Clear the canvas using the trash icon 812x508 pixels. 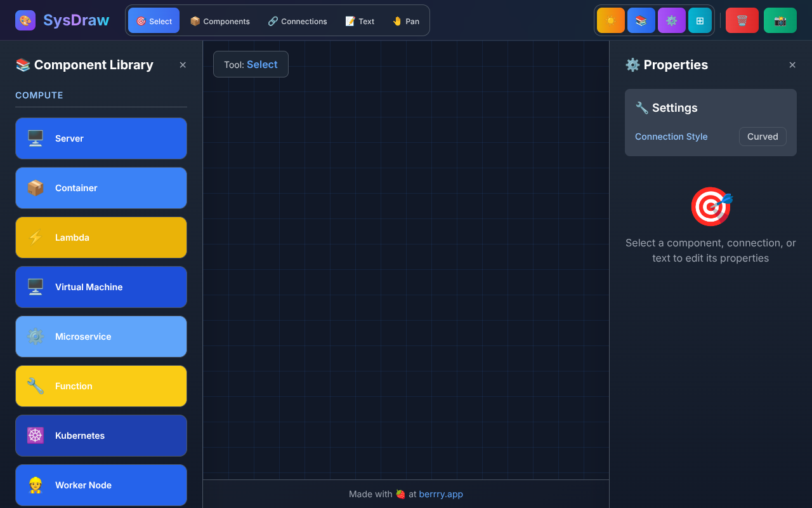coord(742,20)
